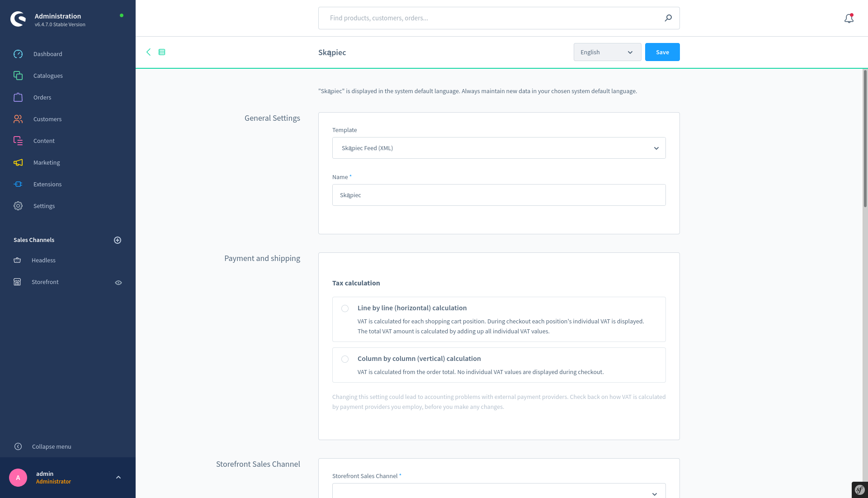
Task: Click the Marketing sidebar icon
Action: click(x=19, y=162)
